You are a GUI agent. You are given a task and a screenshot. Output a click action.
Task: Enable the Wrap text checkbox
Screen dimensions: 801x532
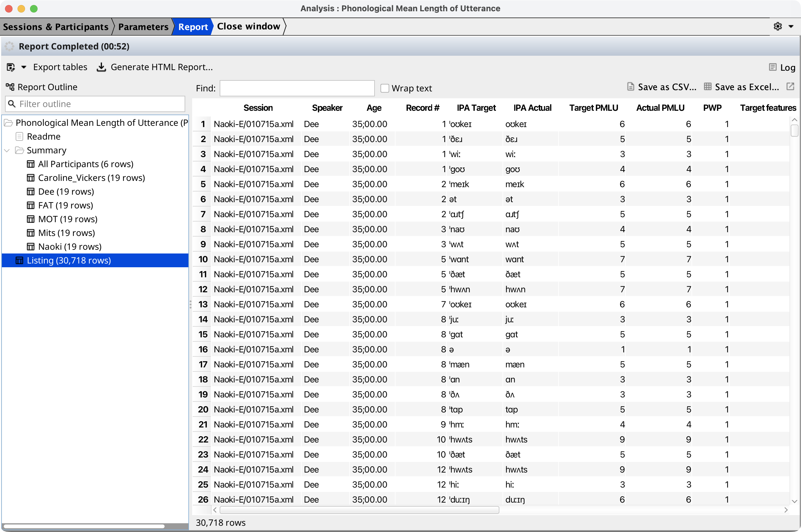coord(384,88)
